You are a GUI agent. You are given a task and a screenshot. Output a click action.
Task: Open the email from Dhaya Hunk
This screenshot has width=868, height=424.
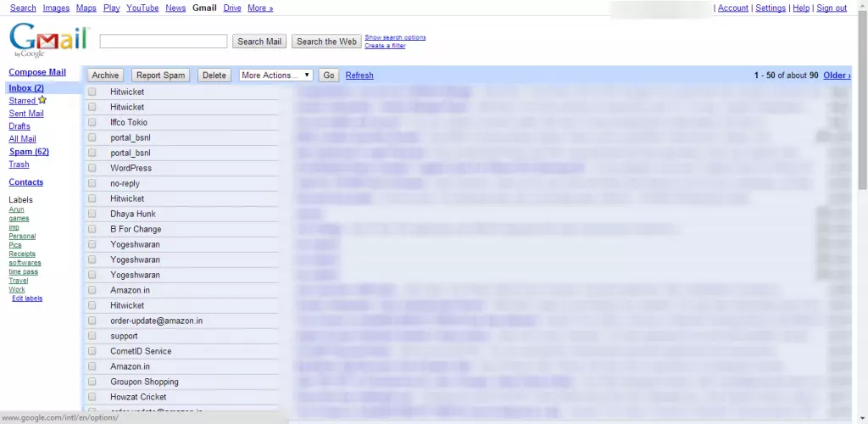(133, 214)
